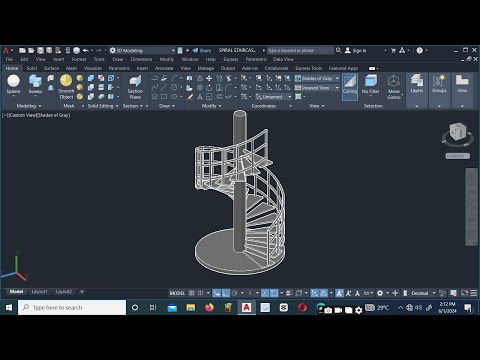
Task: Expand the Draw panel
Action: tap(167, 106)
